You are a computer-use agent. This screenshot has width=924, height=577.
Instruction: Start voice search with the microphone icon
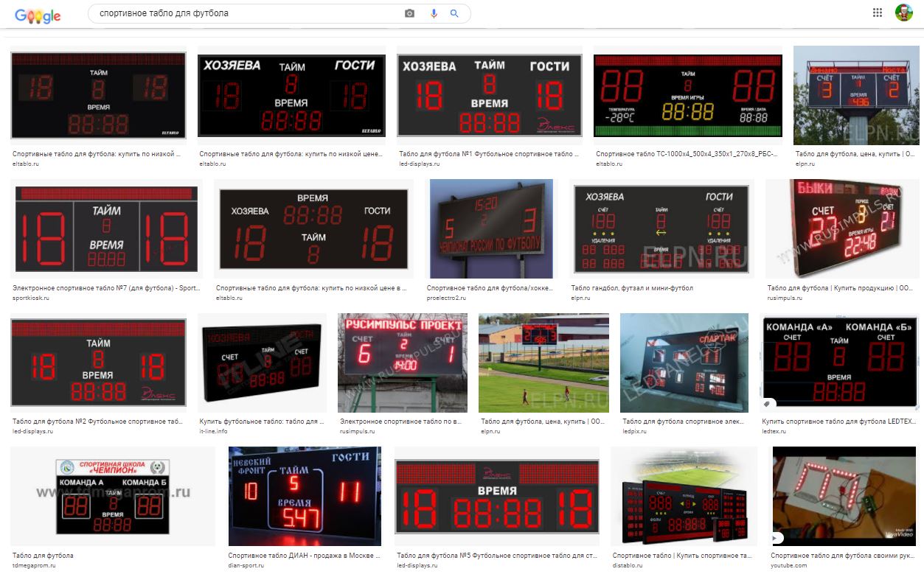click(x=434, y=13)
